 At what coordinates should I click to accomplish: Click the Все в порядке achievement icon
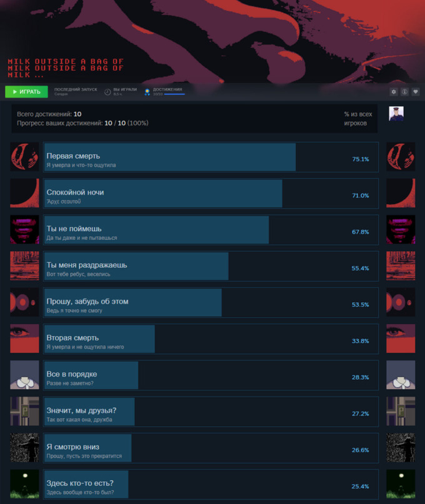[x=24, y=375]
